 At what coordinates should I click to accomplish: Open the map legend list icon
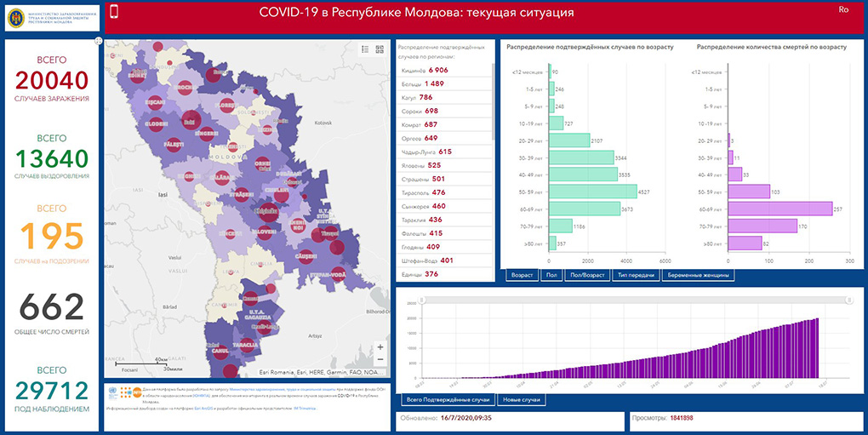pos(365,49)
